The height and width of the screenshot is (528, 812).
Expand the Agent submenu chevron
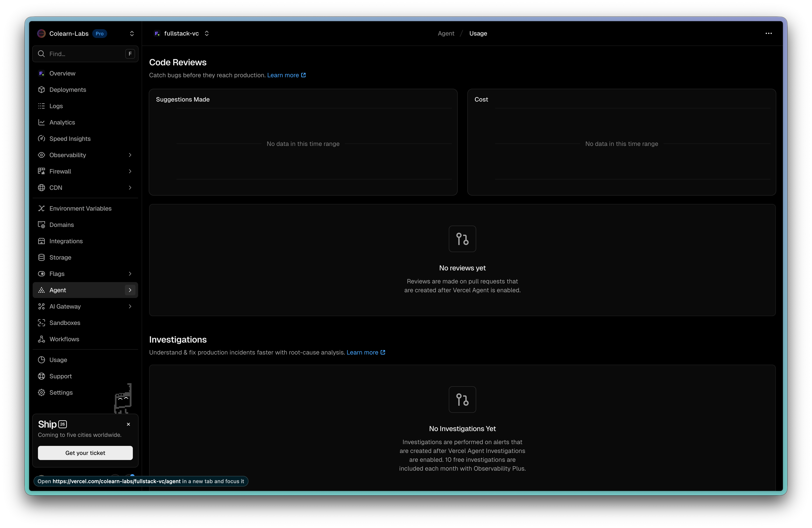pos(130,290)
